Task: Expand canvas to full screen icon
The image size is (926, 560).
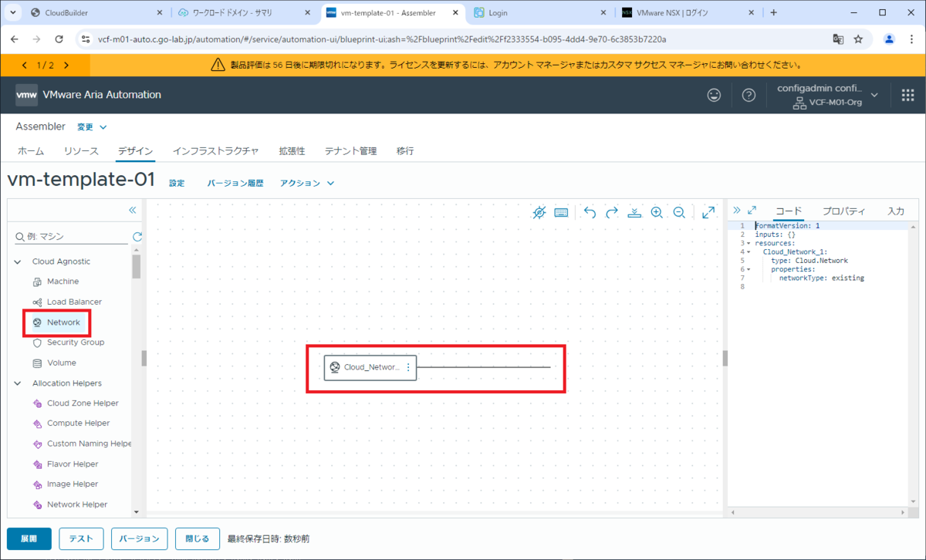Action: (x=708, y=212)
